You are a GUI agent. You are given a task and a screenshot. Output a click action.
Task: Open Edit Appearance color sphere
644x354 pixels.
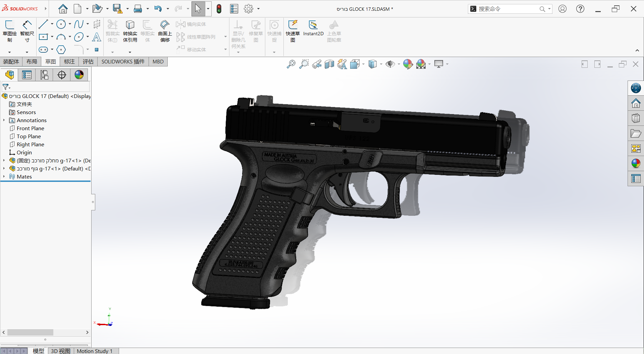pyautogui.click(x=408, y=64)
